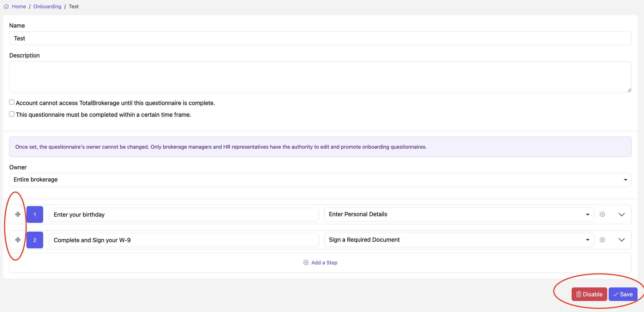Open the 'Enter Personal Details' step type dropdown
Viewport: 644px width, 312px height.
point(459,214)
